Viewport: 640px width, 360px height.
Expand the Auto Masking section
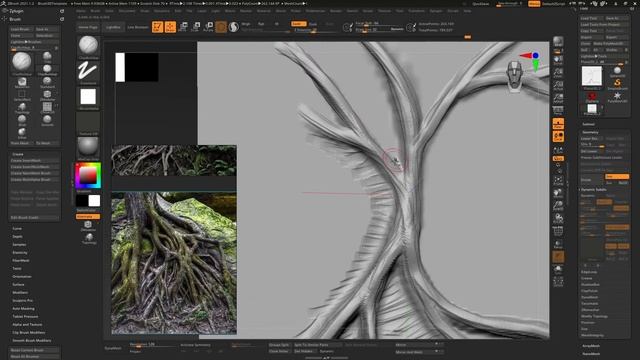23,308
